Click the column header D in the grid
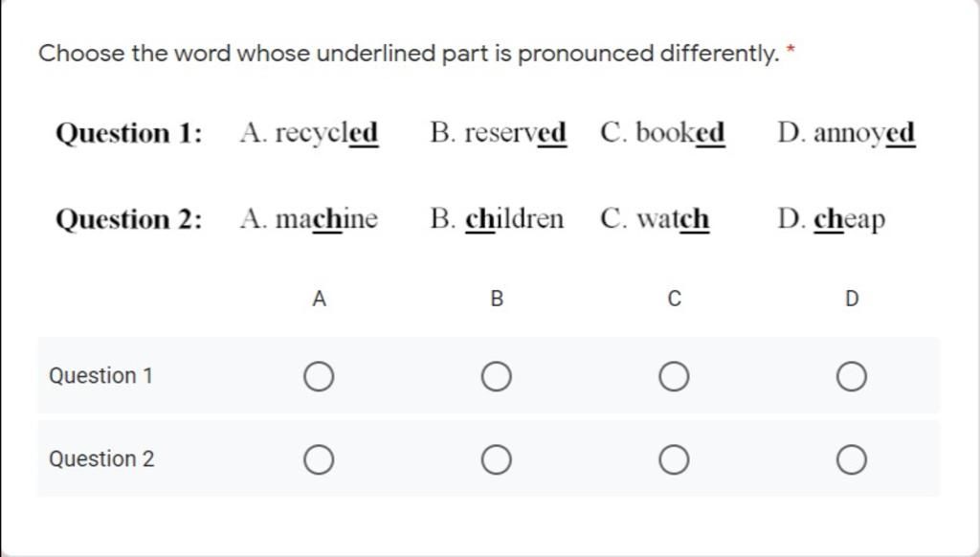 click(x=851, y=299)
